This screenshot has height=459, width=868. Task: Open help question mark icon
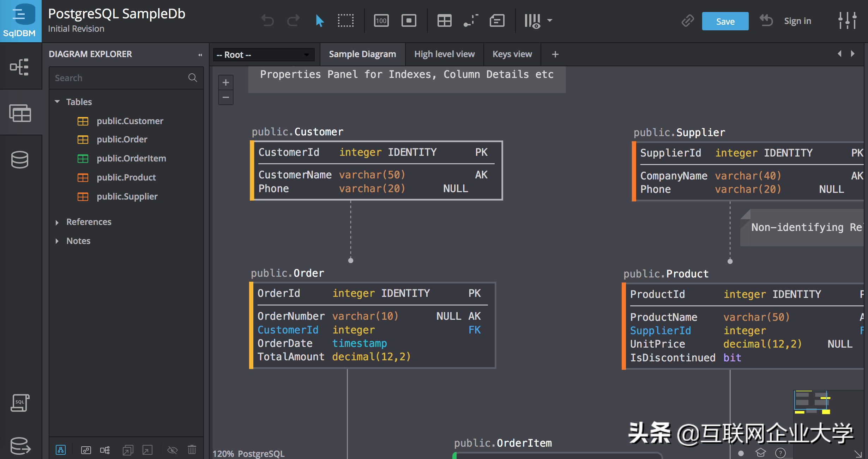780,453
